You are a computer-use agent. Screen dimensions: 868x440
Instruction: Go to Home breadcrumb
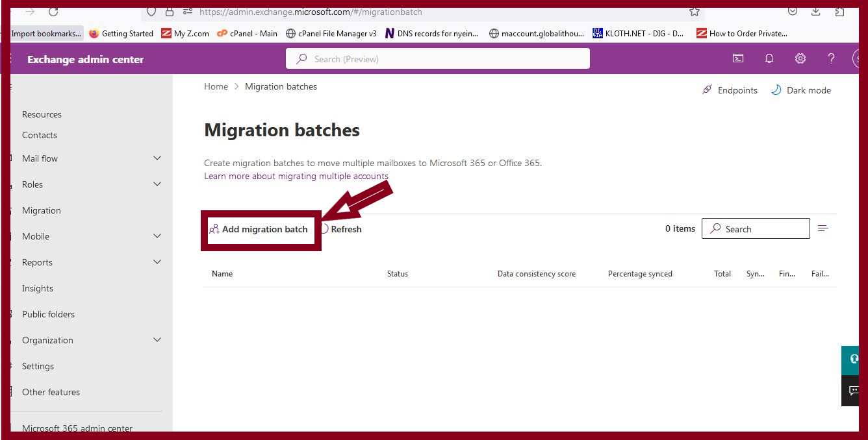click(x=216, y=86)
